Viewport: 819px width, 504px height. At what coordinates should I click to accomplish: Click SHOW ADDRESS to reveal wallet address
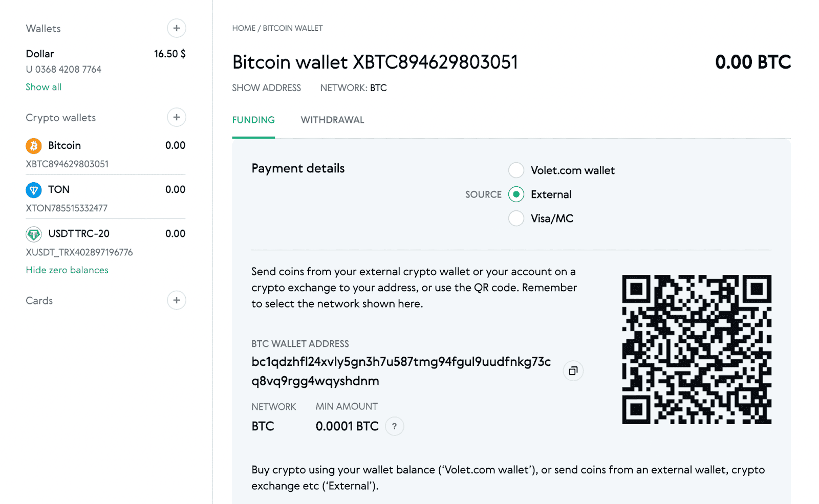[x=266, y=87]
